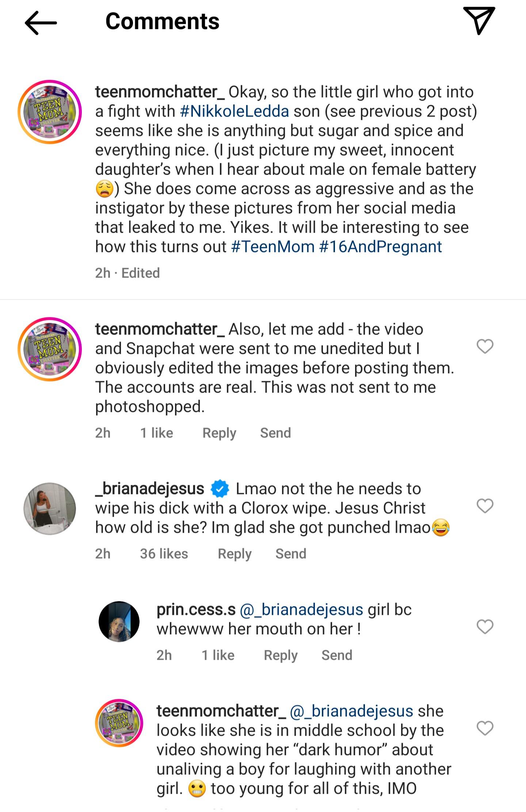The image size is (526, 812).
Task: Open the @_brianadejesus mention in prin.cess.s reply
Action: (301, 610)
